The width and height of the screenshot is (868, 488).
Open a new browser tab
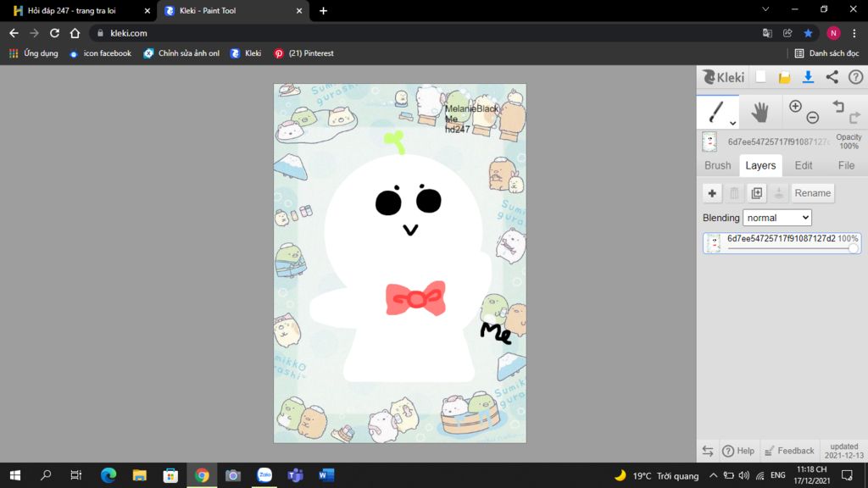[323, 10]
